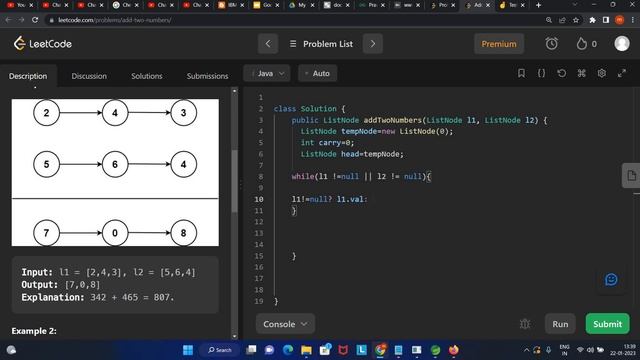Screen dimensions: 640x360
Task: Click the browser address bar
Action: pyautogui.click(x=294, y=20)
